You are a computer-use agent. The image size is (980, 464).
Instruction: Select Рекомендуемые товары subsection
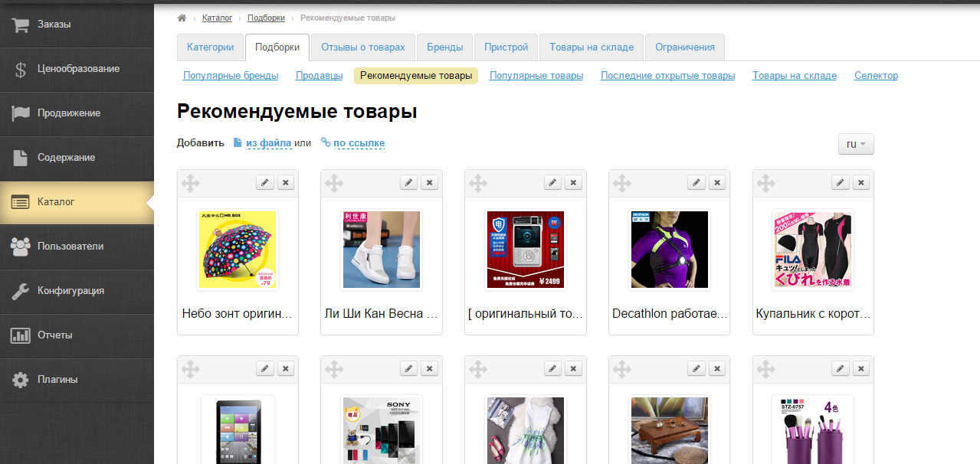click(416, 76)
